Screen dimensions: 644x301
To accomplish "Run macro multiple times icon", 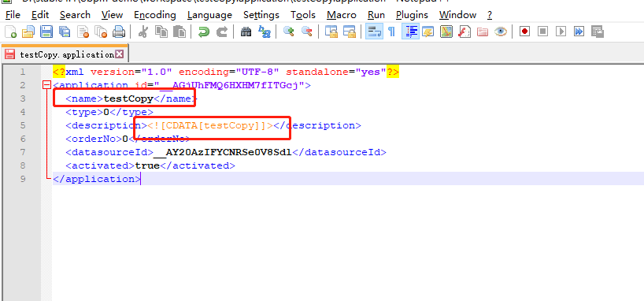I will [x=579, y=32].
